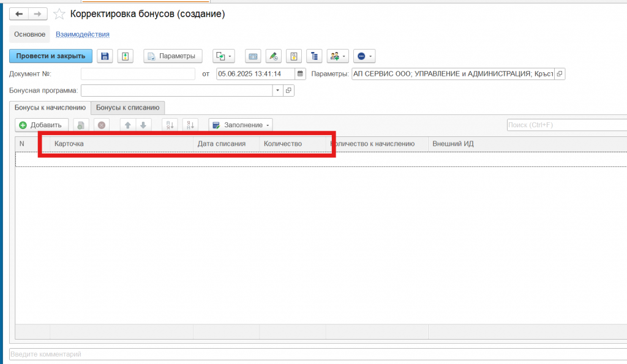Open the Бонусная программа dropdown list
The image size is (627, 364).
(277, 91)
